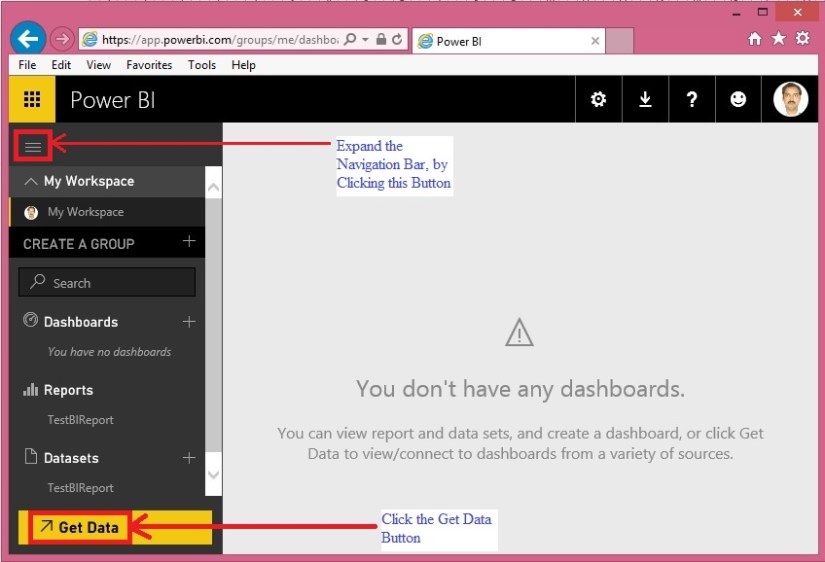Add a new dashboard with plus icon
Screen dimensions: 825x562
189,322
